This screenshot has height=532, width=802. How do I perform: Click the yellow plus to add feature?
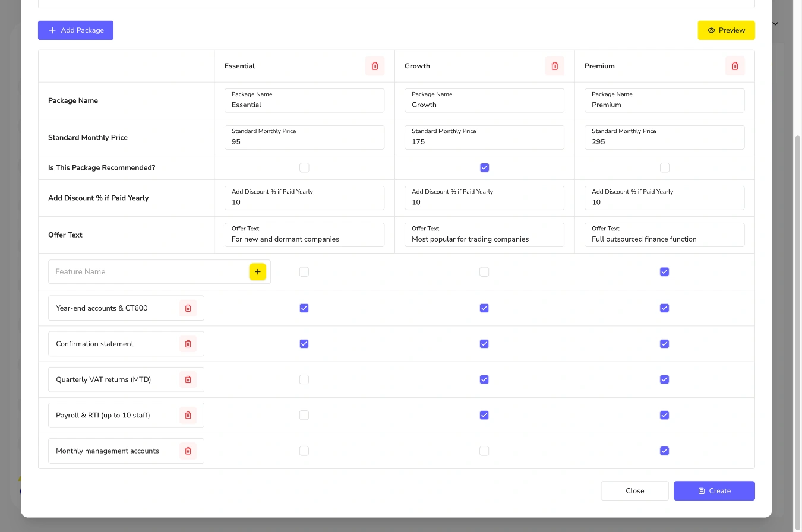(257, 271)
